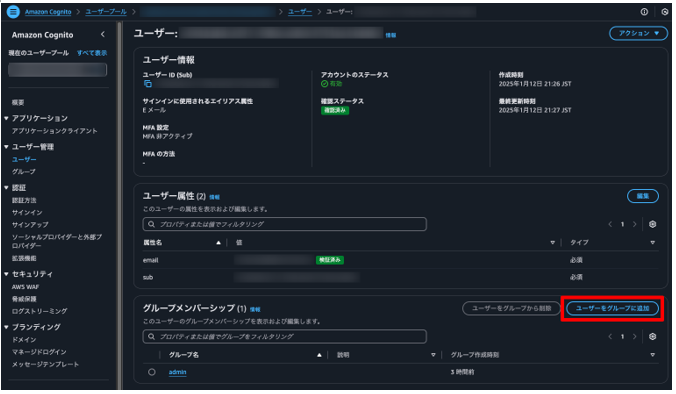Open 情報 link beside ユーザー属性

click(x=214, y=197)
